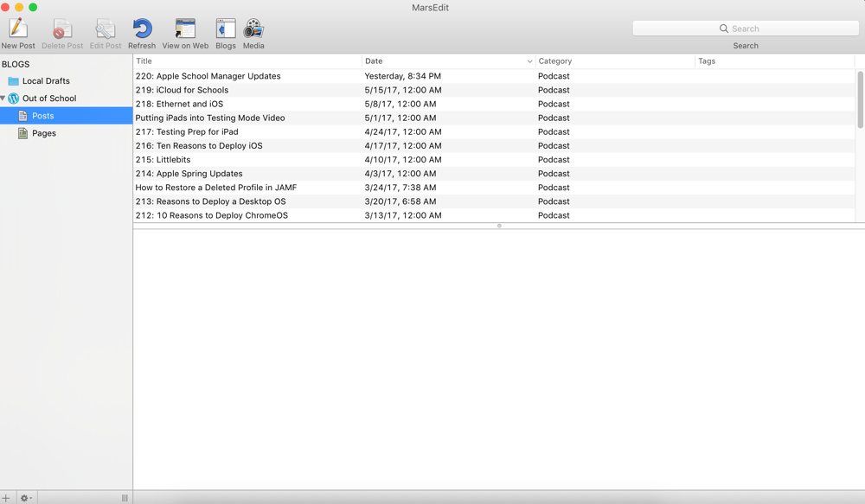The image size is (865, 504).
Task: Click the Tags column header
Action: (775, 61)
